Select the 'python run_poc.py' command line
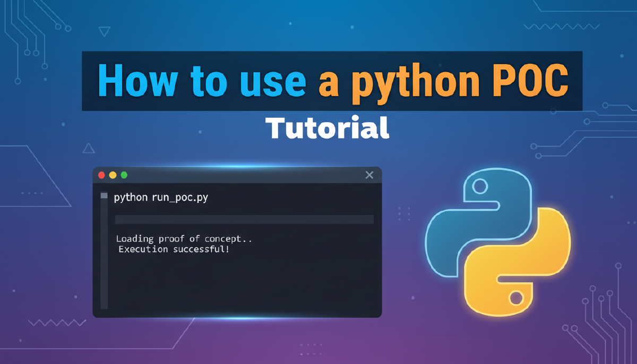Viewport: 637px width, 364px height. (x=161, y=197)
